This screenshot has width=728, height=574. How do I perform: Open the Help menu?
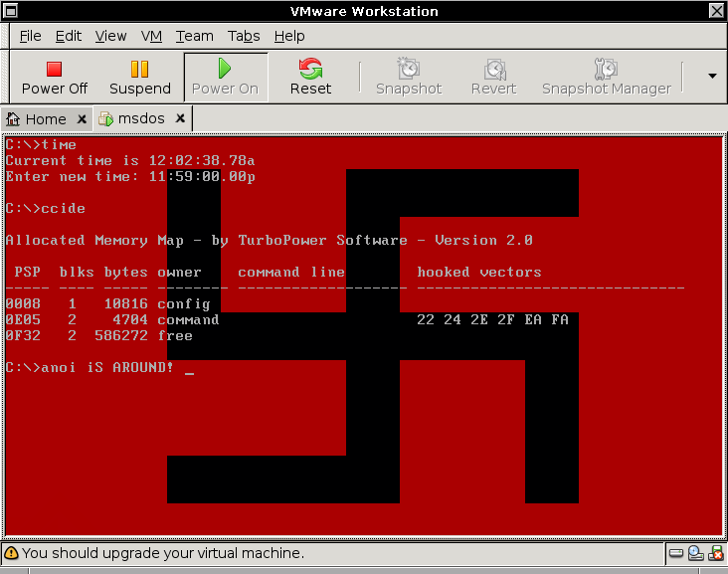pyautogui.click(x=289, y=36)
